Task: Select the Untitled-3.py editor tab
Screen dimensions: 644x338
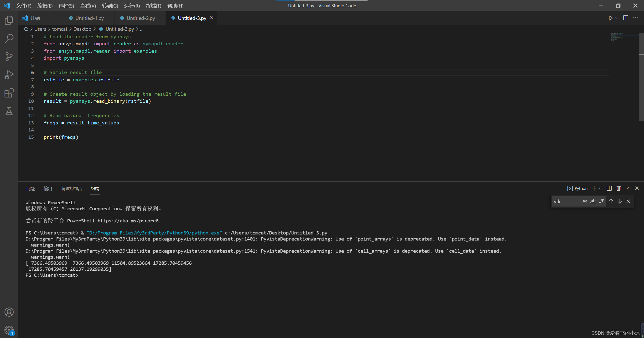Action: coord(192,18)
